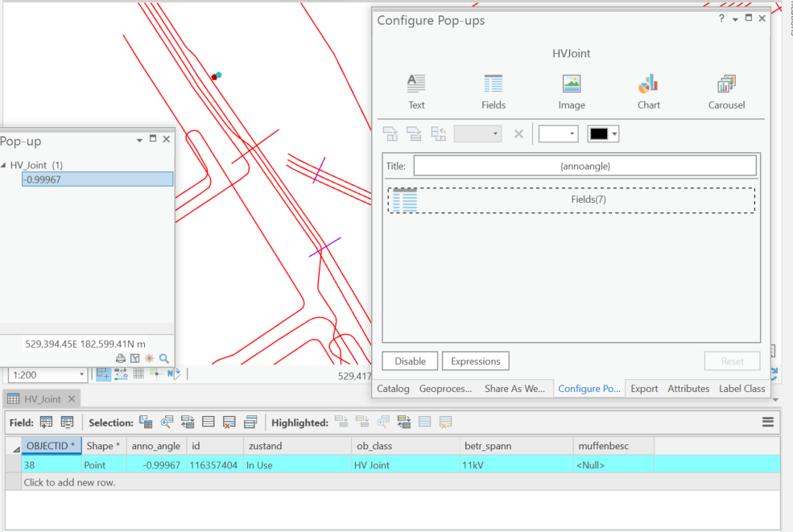
Task: Click coordinates text 529,394.45E 182,599.41N m
Action: (x=85, y=344)
